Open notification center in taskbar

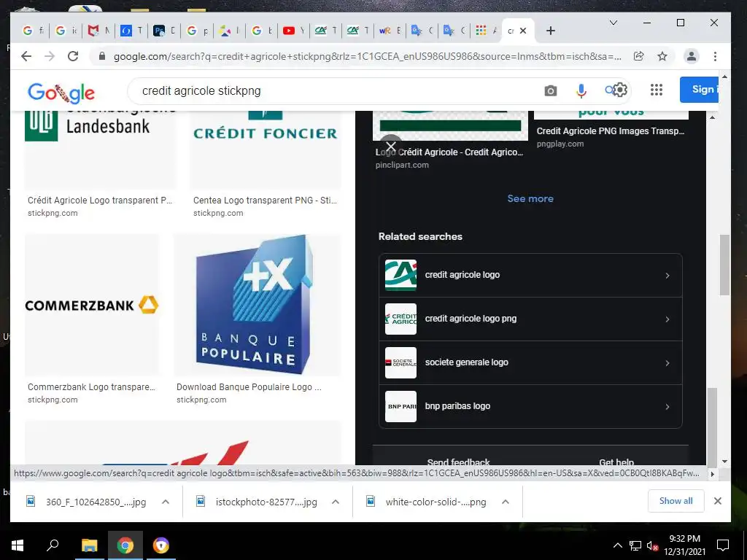(x=723, y=545)
